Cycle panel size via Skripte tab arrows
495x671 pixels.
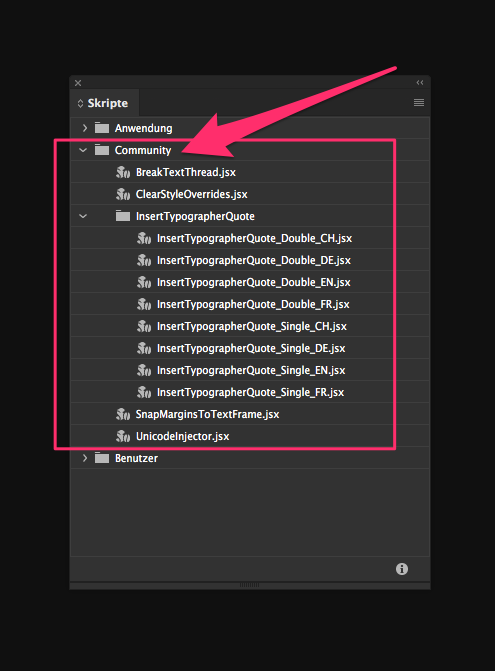tap(80, 103)
